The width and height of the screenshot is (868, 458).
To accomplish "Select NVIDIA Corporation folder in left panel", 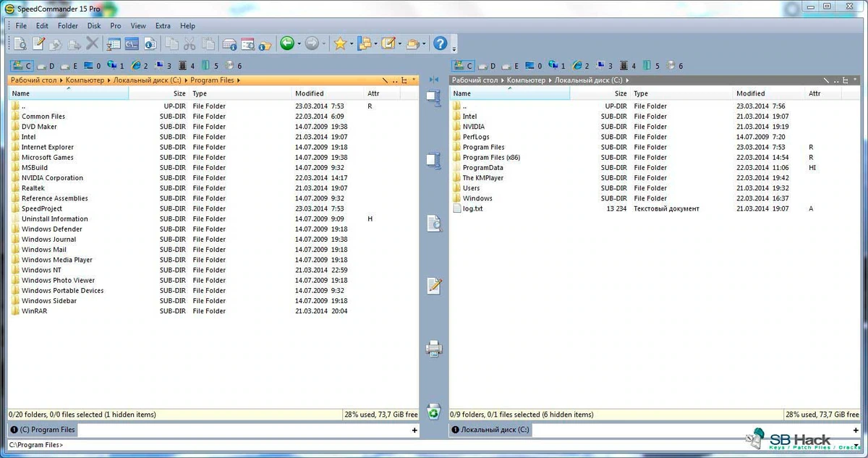I will (x=52, y=178).
